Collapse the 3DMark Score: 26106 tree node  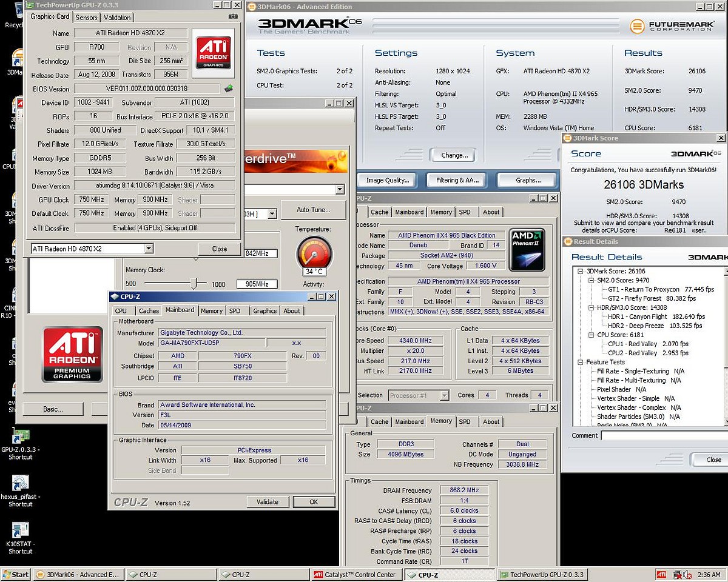coord(581,272)
